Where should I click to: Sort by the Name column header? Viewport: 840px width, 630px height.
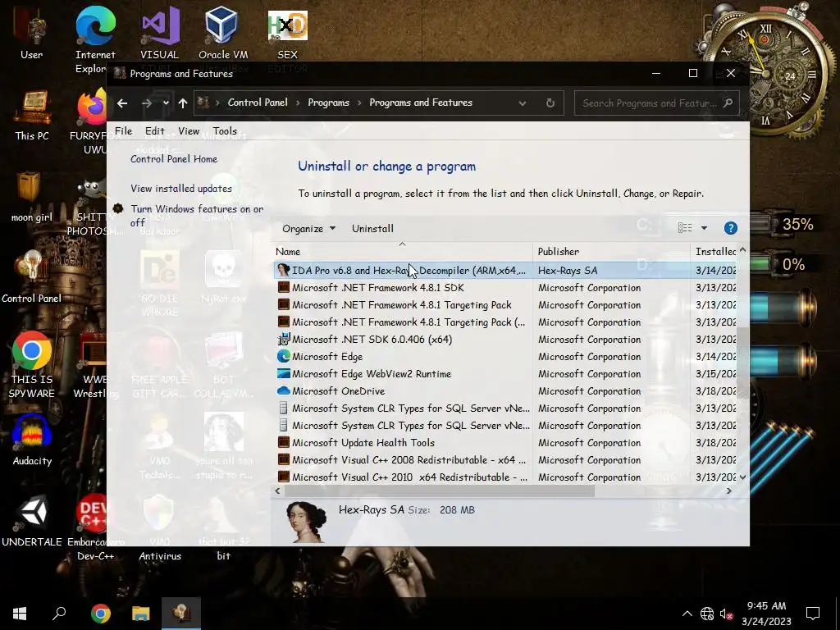[x=402, y=251]
